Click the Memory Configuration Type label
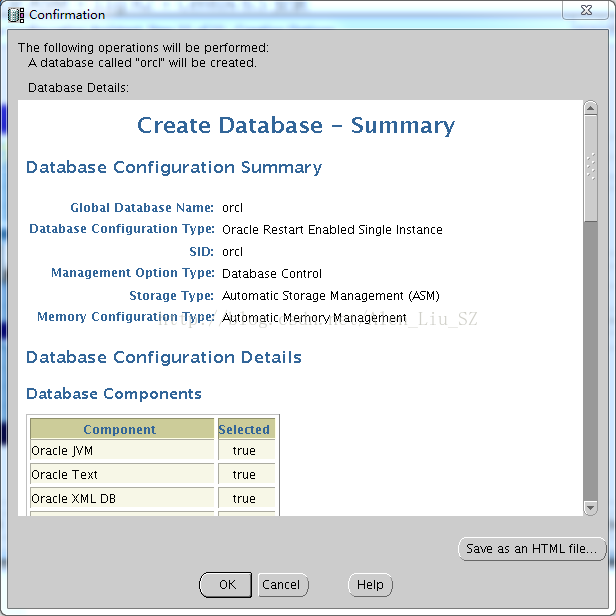The image size is (616, 616). (126, 317)
